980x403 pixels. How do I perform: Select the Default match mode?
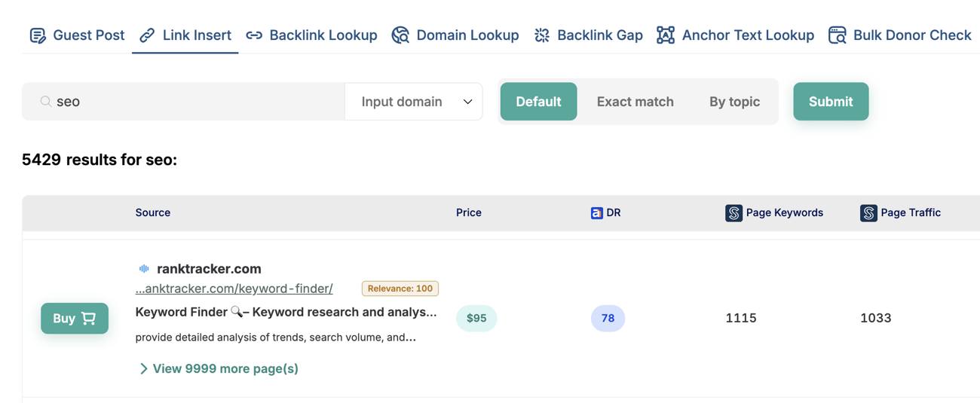pos(538,102)
